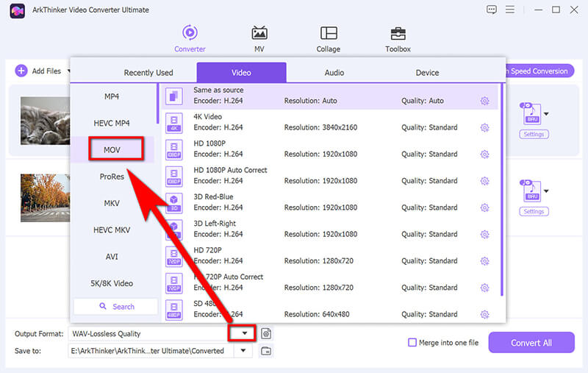Select the autumn trees video thumbnail
The image size is (588, 373).
(x=45, y=198)
